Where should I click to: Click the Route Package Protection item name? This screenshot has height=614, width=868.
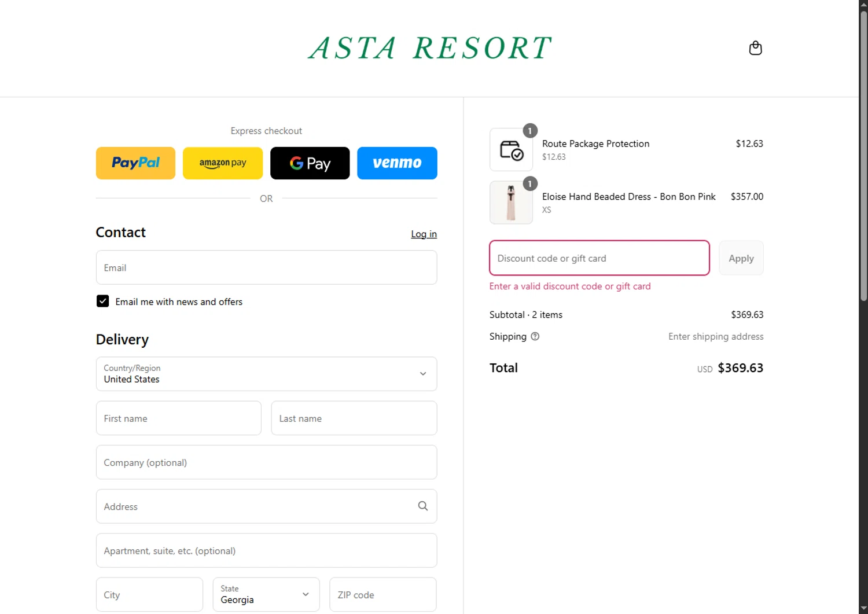[x=595, y=144]
